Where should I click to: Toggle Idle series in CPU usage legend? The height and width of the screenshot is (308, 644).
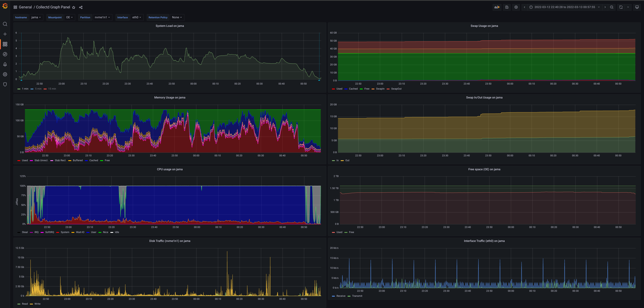tap(117, 232)
